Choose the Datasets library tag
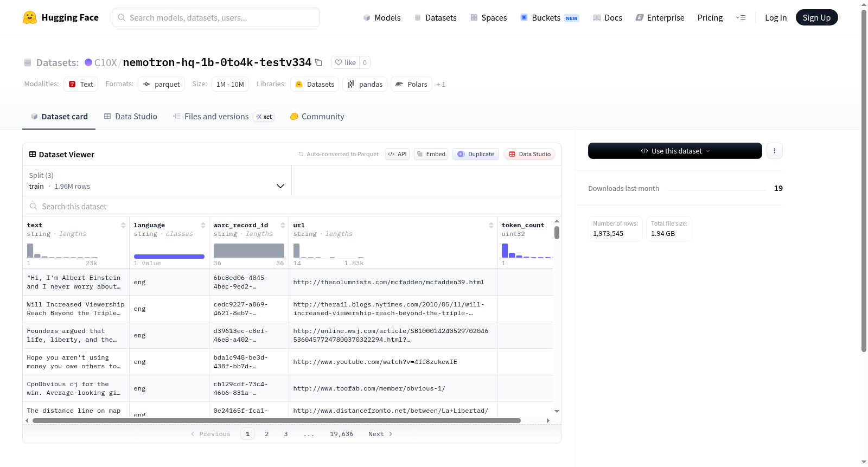Image resolution: width=868 pixels, height=467 pixels. pos(315,84)
